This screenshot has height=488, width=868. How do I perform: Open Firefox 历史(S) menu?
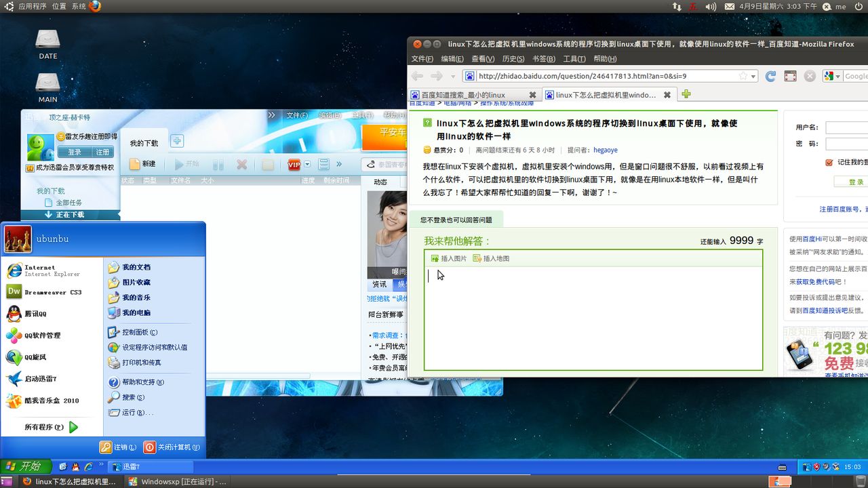[513, 59]
